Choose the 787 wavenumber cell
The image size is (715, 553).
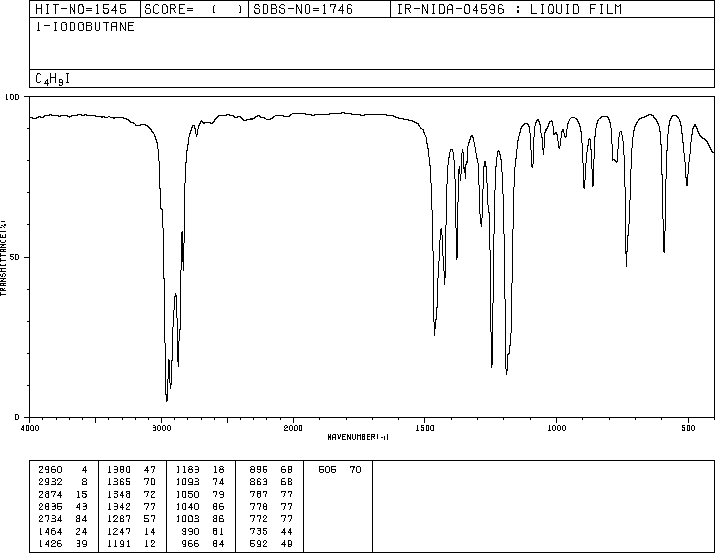click(x=259, y=494)
